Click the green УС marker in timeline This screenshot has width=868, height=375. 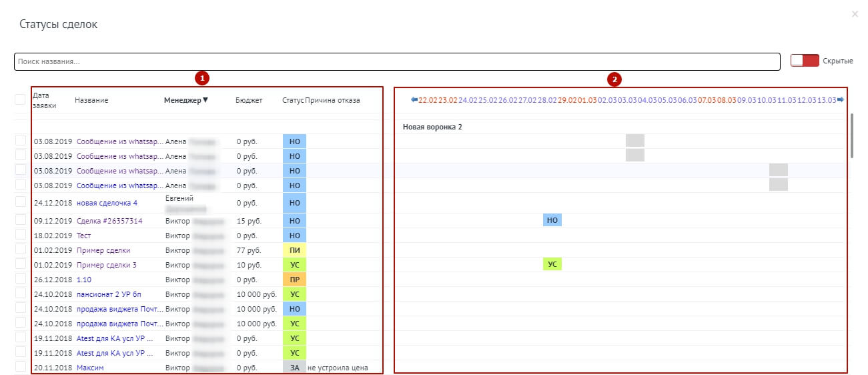pos(552,264)
